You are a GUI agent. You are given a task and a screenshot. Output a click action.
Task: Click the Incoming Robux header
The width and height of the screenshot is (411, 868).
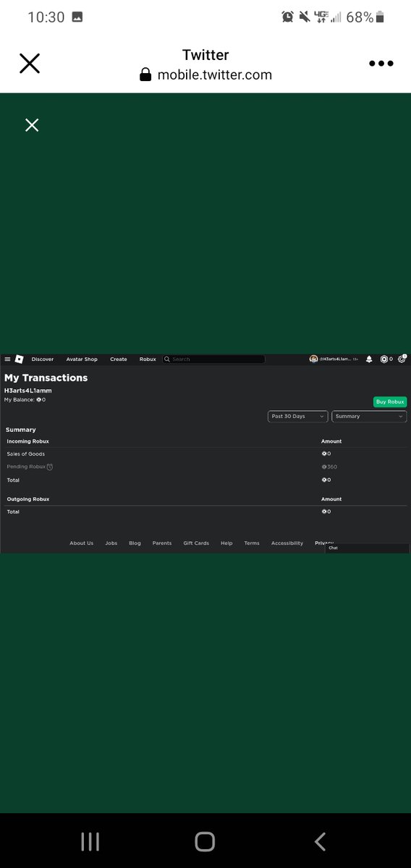28,441
